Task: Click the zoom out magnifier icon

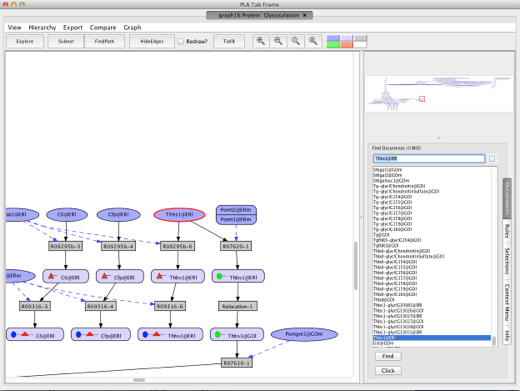Action: tap(278, 41)
